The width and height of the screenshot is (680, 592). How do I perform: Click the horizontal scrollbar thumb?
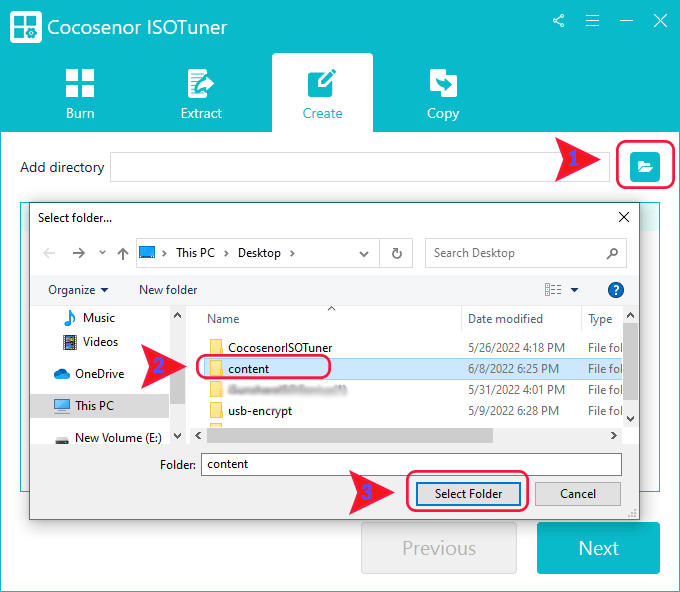click(350, 435)
